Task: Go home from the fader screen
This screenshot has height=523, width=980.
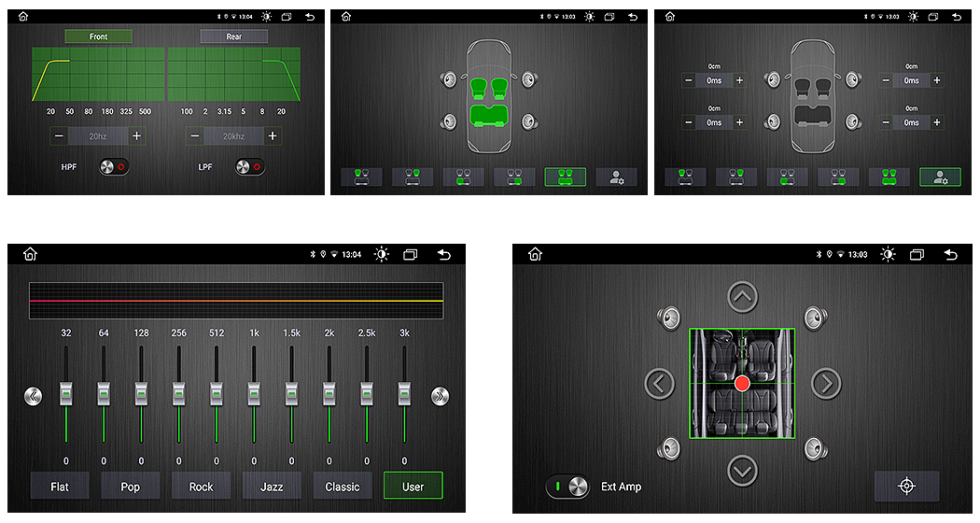Action: coord(535,254)
